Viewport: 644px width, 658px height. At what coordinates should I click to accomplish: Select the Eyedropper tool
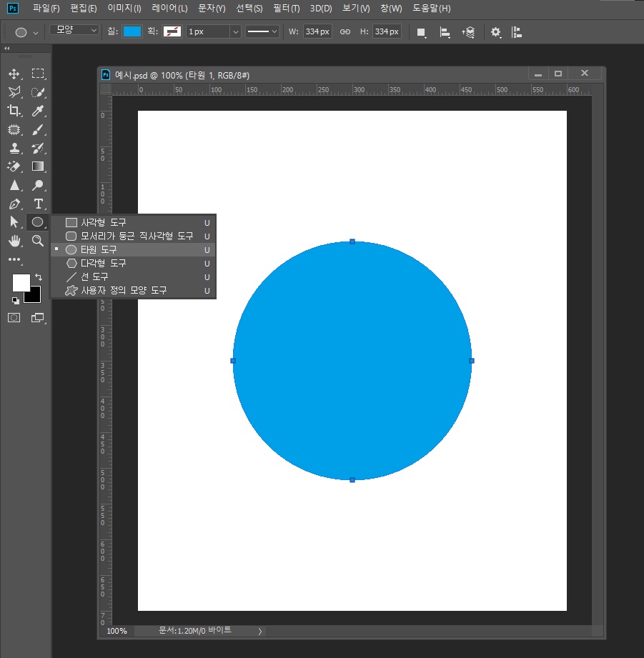point(38,111)
